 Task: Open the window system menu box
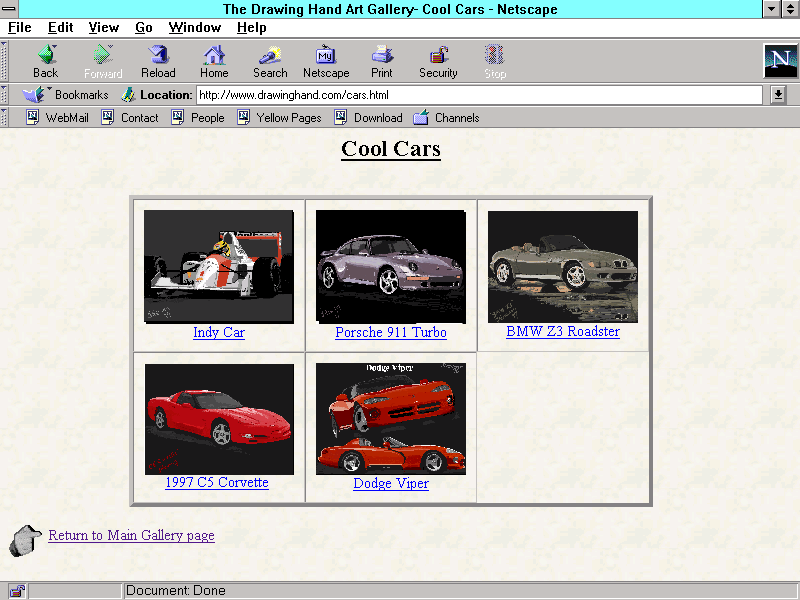[x=9, y=9]
